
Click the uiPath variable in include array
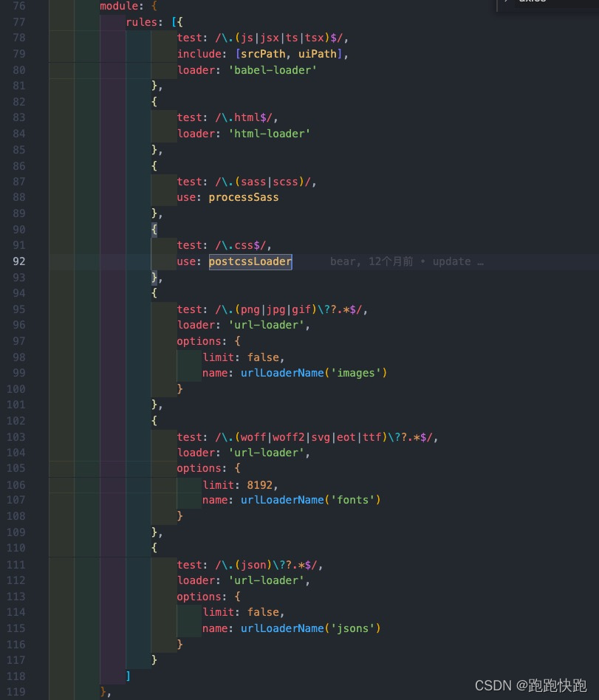coord(317,54)
